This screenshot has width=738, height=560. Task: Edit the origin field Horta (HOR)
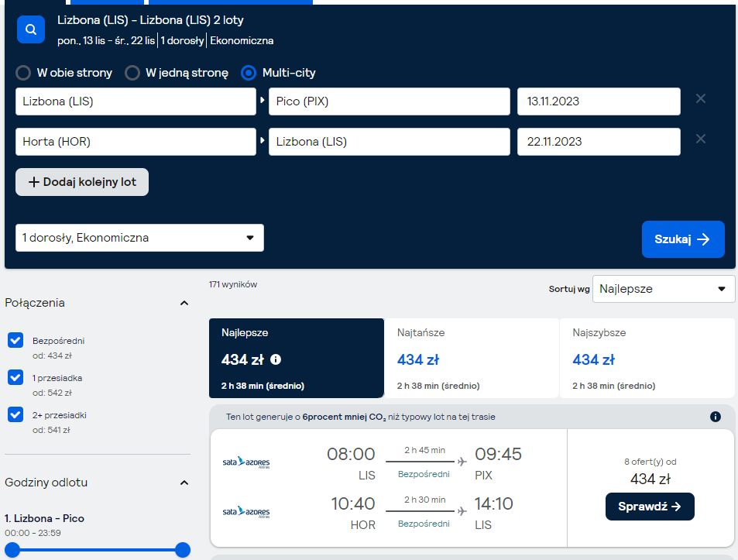coord(136,142)
